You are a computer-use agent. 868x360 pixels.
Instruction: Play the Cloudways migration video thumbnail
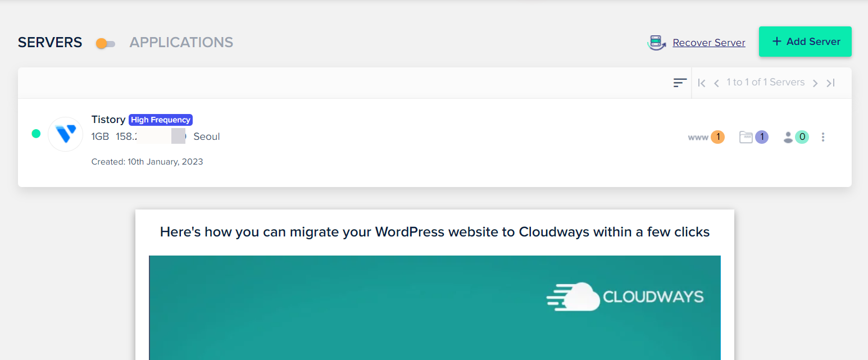click(x=435, y=308)
